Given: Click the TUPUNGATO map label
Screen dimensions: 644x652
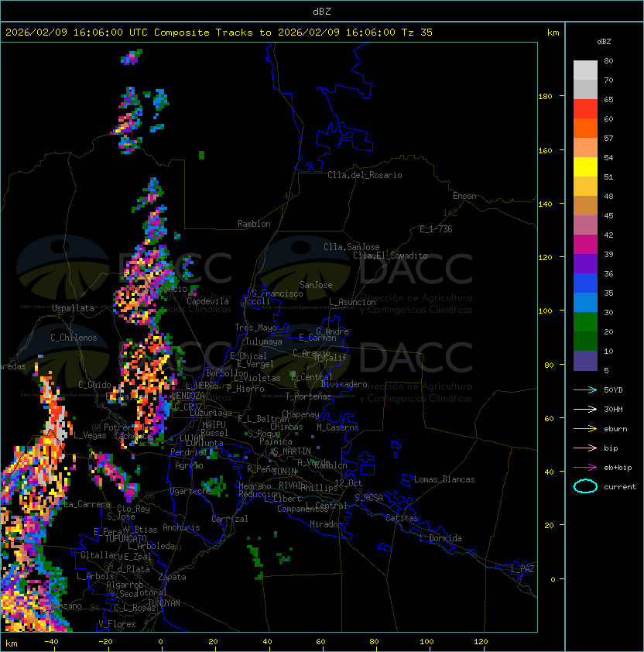Looking at the screenshot, I should (125, 539).
